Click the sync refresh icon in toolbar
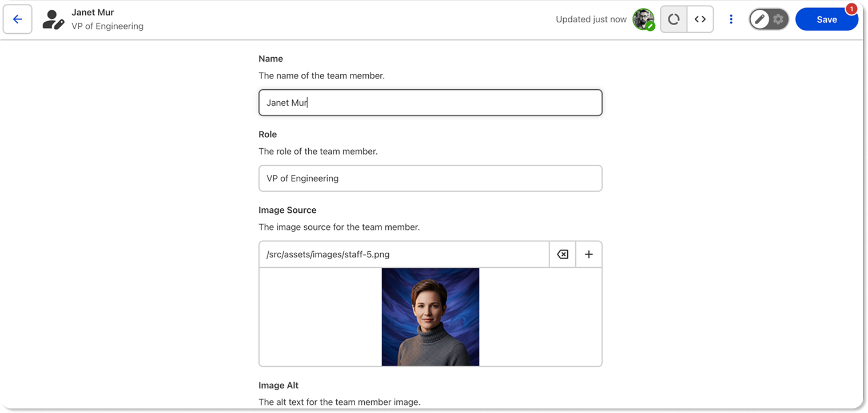868x413 pixels. [673, 19]
